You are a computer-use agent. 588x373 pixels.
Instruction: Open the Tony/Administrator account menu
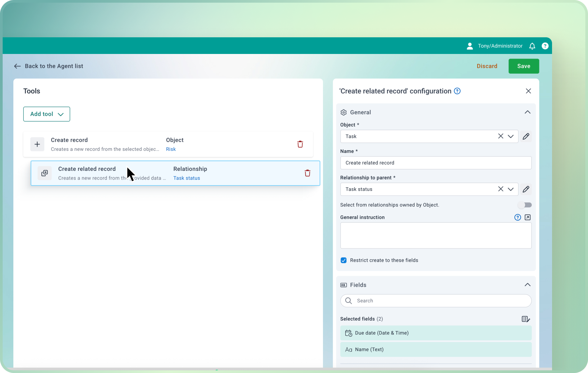(494, 46)
